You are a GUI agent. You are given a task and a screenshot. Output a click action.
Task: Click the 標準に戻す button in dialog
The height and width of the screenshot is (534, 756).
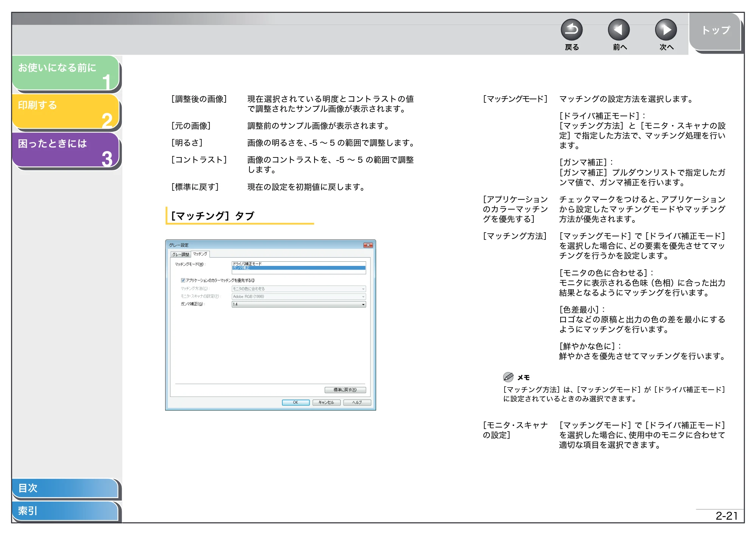[x=345, y=390]
